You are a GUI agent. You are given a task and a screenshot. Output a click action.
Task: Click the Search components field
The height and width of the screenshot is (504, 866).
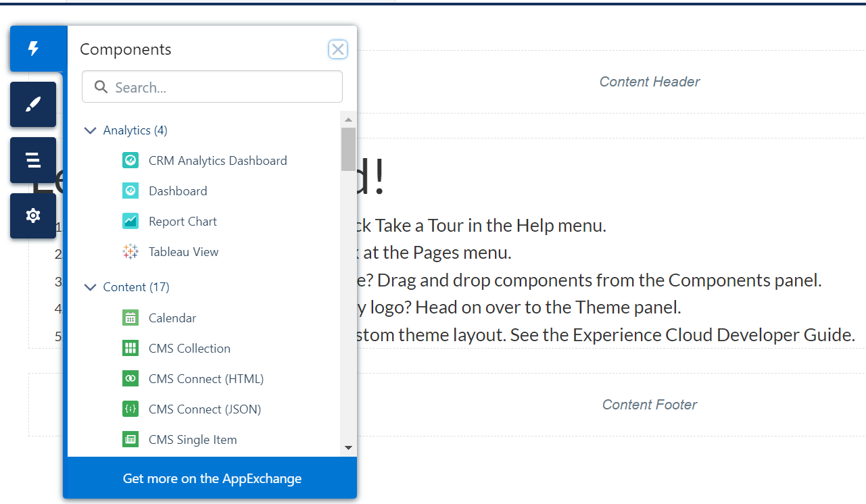(x=220, y=87)
